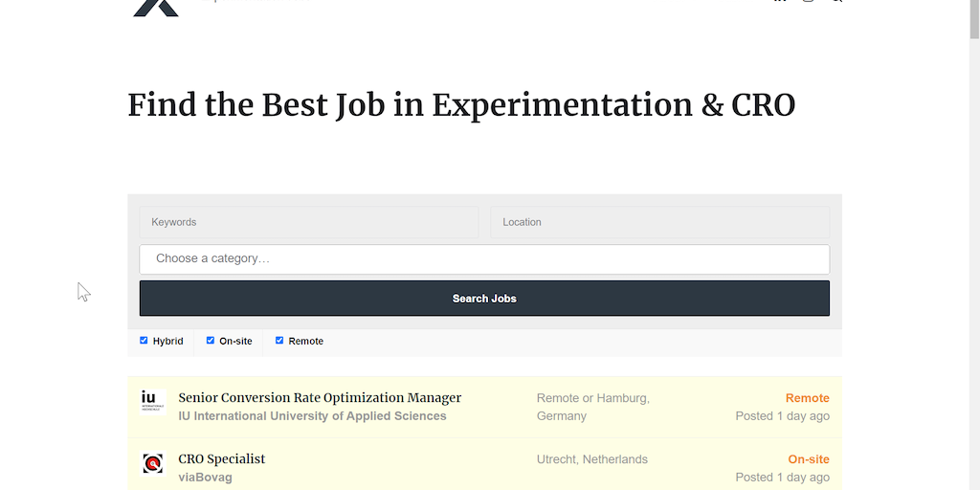Viewport: 980px width, 490px height.
Task: Focus the Keywords search field
Action: pos(309,222)
